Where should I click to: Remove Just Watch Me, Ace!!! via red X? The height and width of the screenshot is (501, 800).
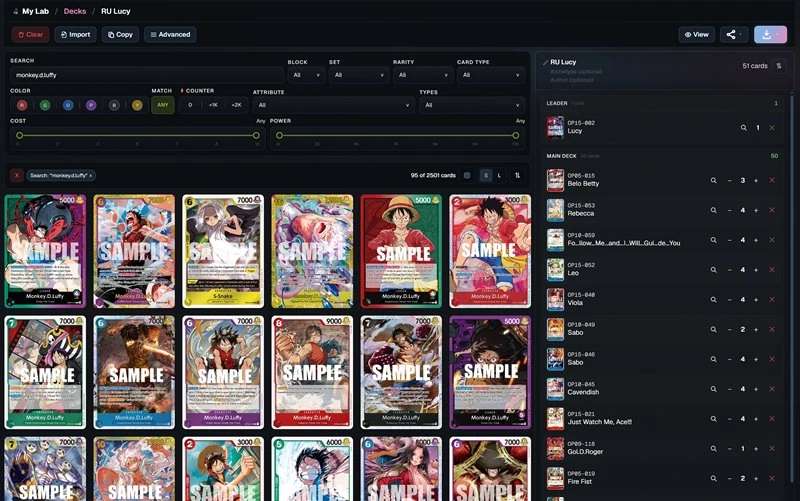(772, 418)
